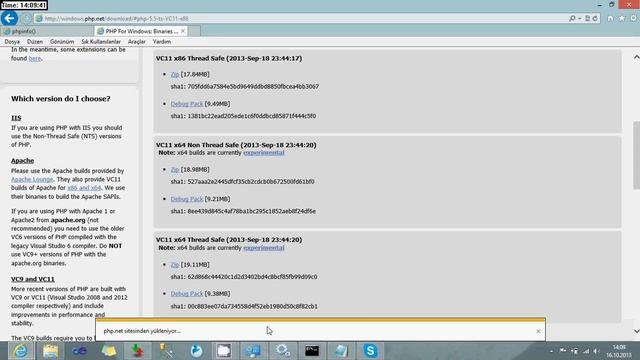Download VC11 x64 Non Thread Safe Zip [18.98MB]
Screen dimensions: 640x360
[x=175, y=169]
